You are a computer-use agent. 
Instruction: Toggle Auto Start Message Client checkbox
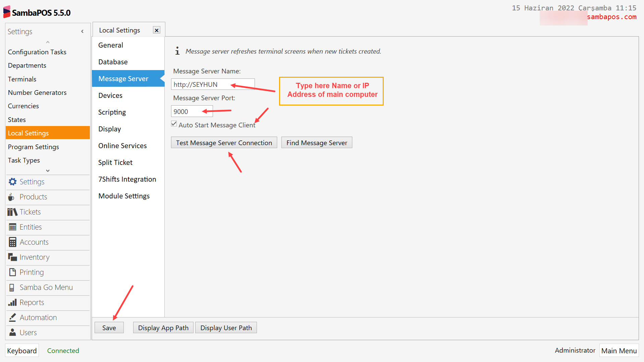pyautogui.click(x=174, y=124)
